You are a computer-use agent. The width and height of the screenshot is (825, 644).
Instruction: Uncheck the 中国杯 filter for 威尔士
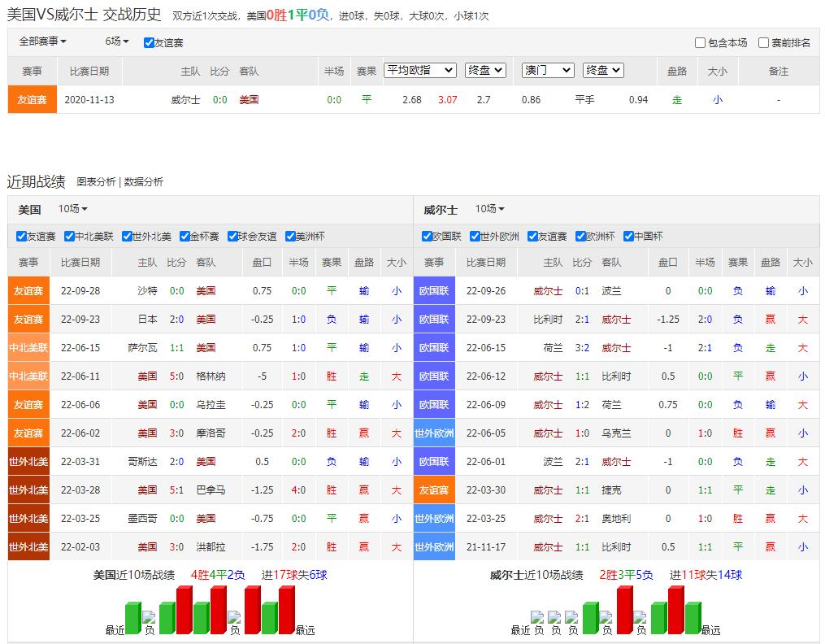628,237
